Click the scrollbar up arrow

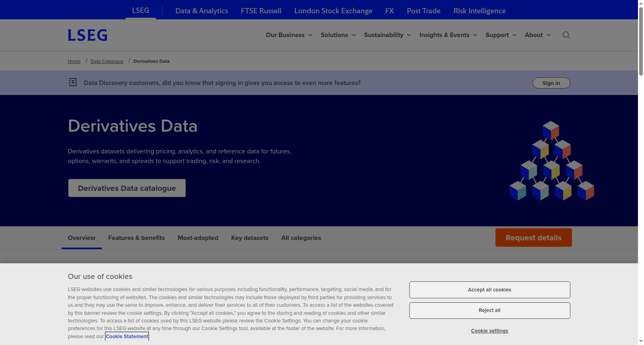641,3
